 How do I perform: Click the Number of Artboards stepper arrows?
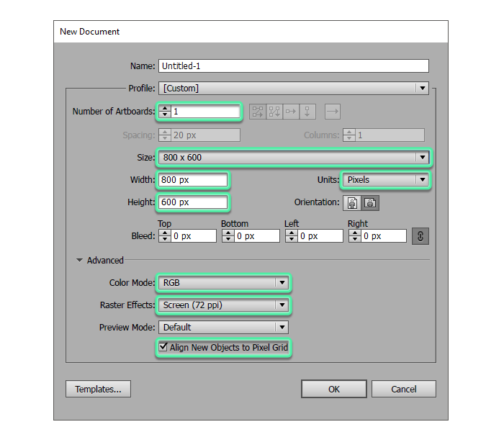point(165,112)
